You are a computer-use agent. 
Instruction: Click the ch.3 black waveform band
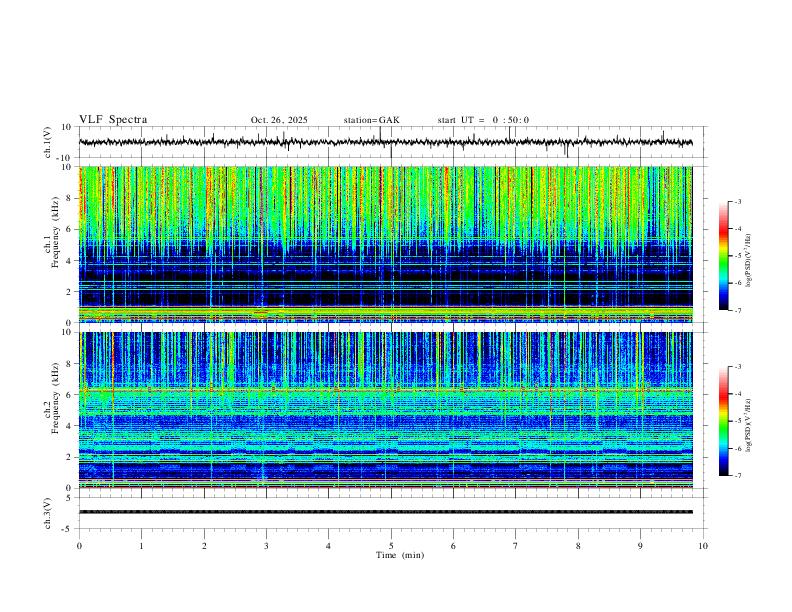click(x=385, y=512)
